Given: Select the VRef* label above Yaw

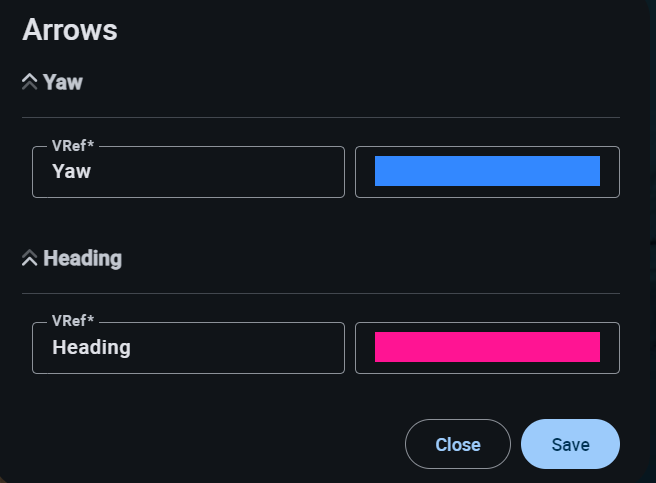Looking at the screenshot, I should [72, 146].
